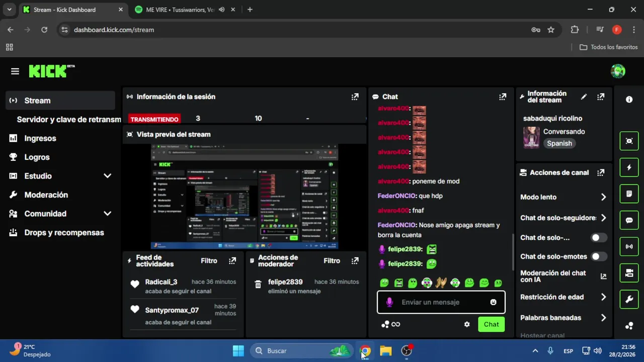644x362 pixels.
Task: Toggle the document icon in the right rail
Action: pos(629,194)
